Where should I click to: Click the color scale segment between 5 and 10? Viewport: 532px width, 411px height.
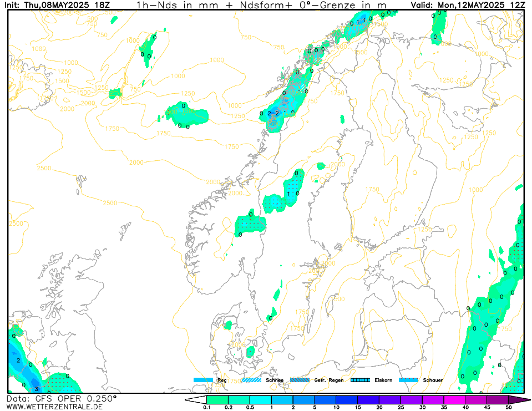[x=325, y=400]
